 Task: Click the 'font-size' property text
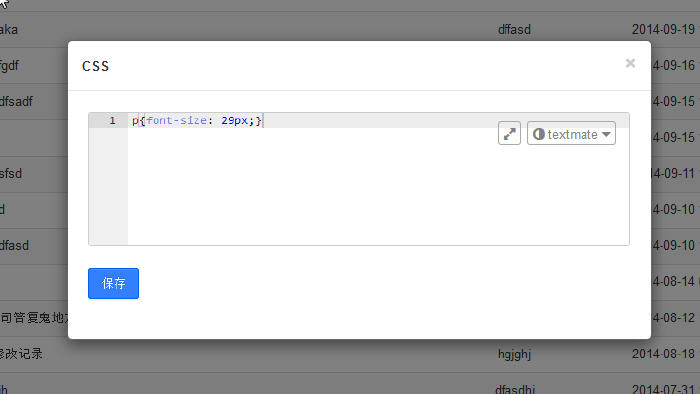click(176, 120)
